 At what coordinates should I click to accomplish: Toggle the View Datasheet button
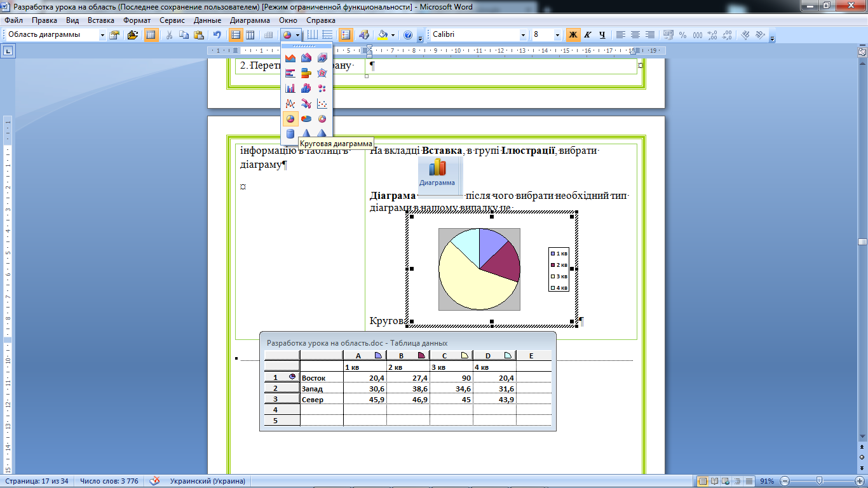pos(151,35)
